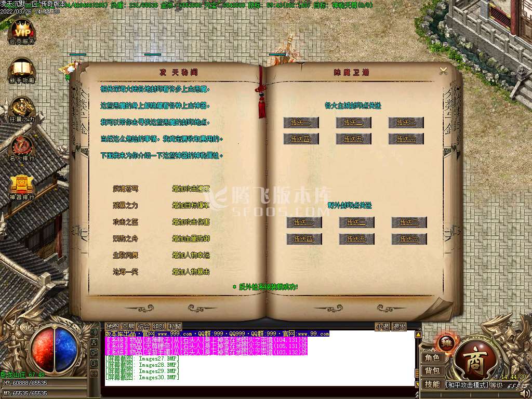Click the 增加人物暴击 text
Image resolution: width=532 pixels, height=399 pixels.
(191, 272)
